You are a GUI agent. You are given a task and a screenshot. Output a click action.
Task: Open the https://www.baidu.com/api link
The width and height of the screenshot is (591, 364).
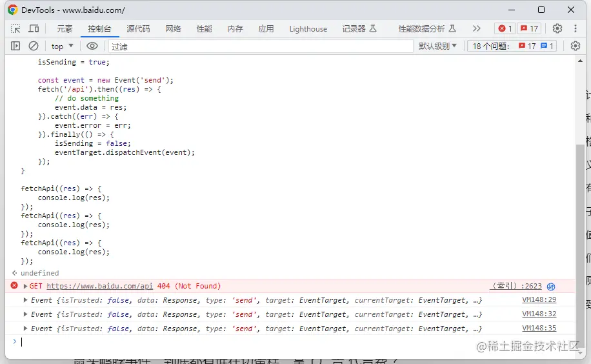coord(100,286)
